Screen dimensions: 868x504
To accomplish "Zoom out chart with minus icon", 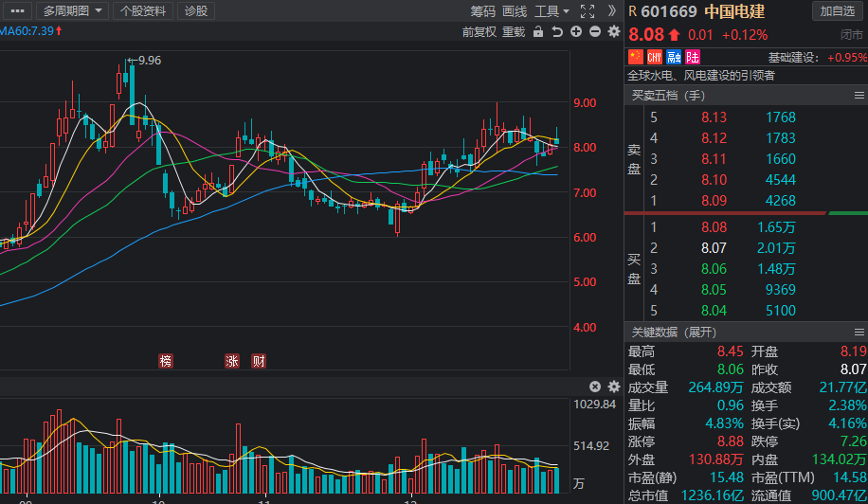I will (594, 31).
